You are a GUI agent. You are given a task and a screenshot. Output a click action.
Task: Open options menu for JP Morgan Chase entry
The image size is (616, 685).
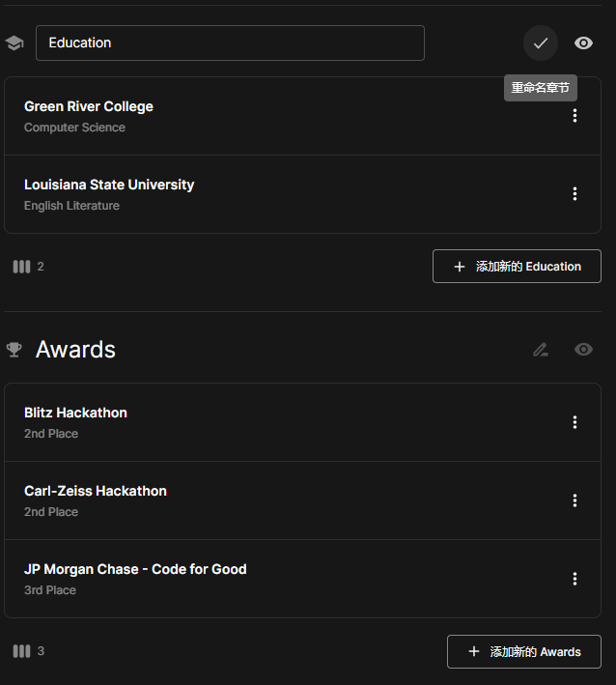point(574,579)
